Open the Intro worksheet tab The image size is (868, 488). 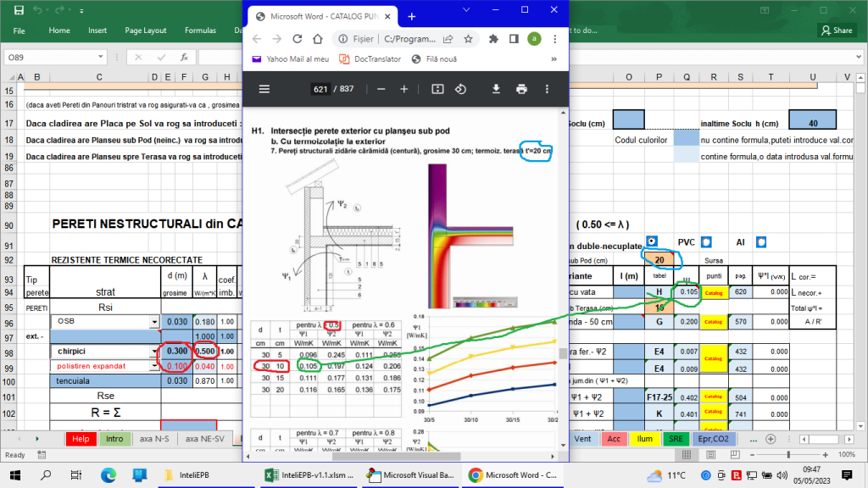point(114,439)
